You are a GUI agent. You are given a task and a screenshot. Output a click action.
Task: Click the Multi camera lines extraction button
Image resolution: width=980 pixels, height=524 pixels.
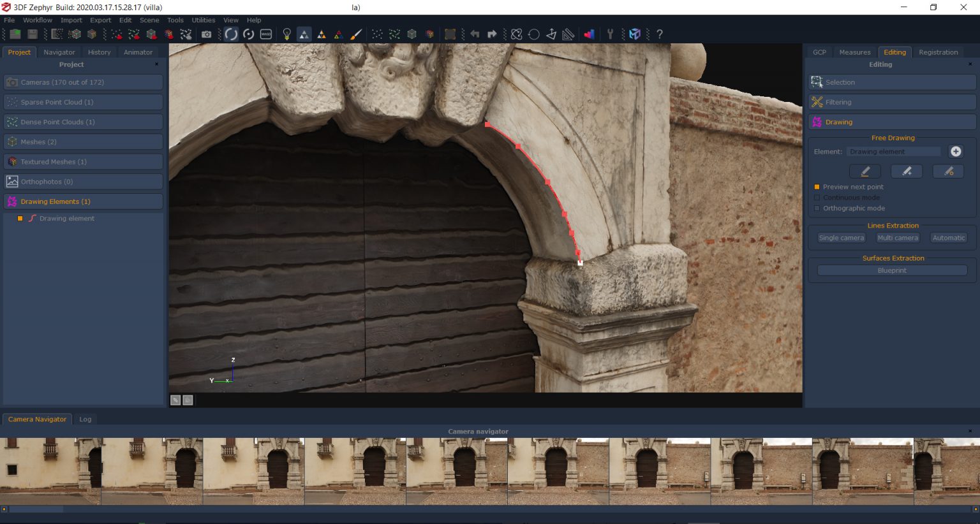(897, 237)
